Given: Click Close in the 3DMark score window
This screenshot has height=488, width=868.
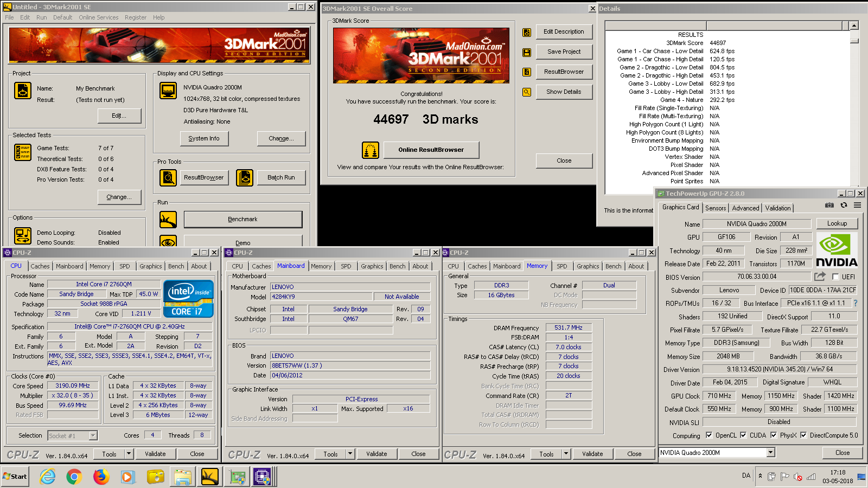Looking at the screenshot, I should [564, 161].
